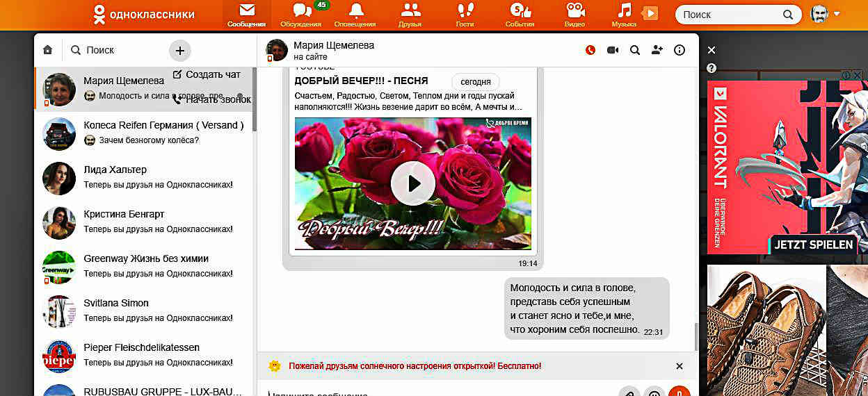Open Оповещения notifications bell
Image resolution: width=868 pixels, height=396 pixels.
coord(356,15)
